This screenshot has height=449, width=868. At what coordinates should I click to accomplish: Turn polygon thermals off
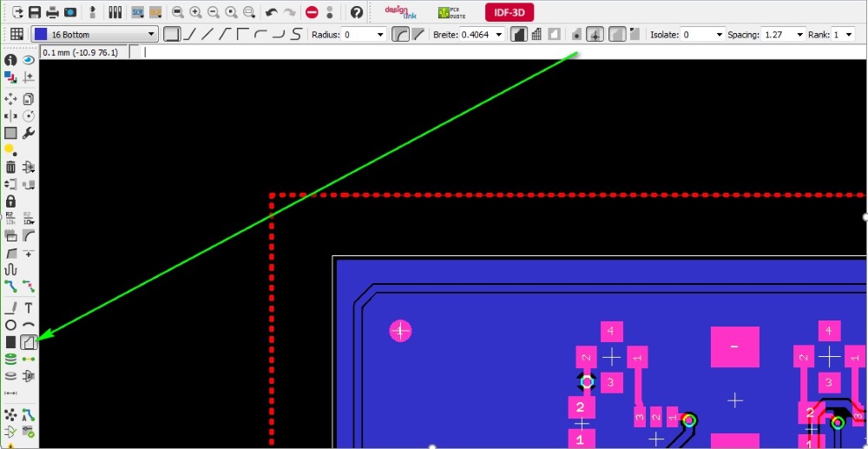[577, 35]
